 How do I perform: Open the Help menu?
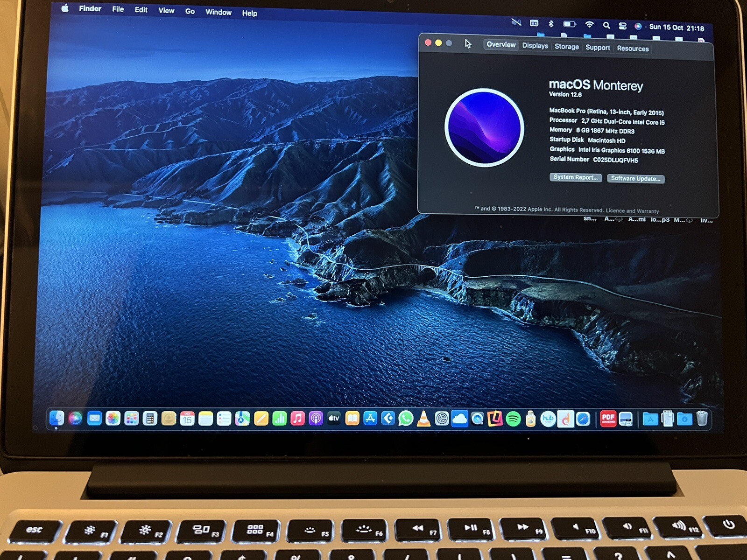(250, 13)
